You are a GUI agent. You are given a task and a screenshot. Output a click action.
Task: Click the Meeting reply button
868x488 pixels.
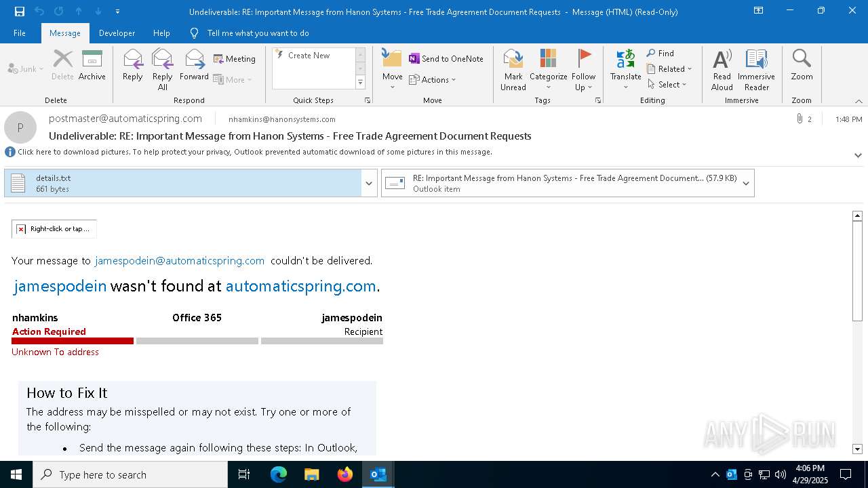pyautogui.click(x=235, y=59)
